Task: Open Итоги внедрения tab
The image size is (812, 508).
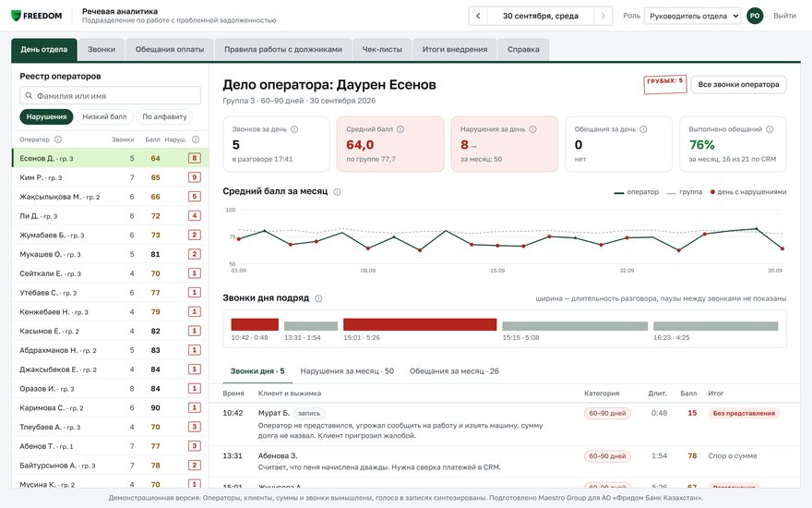Action: tap(455, 50)
